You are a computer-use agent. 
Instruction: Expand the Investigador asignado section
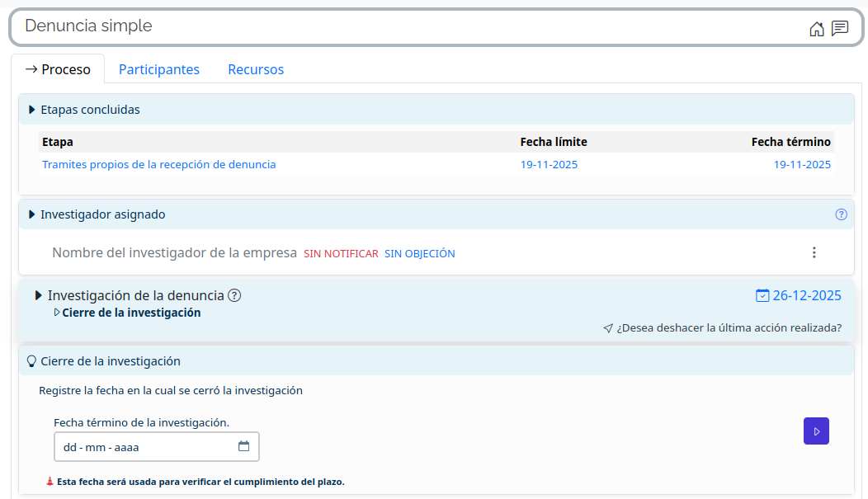pos(32,214)
